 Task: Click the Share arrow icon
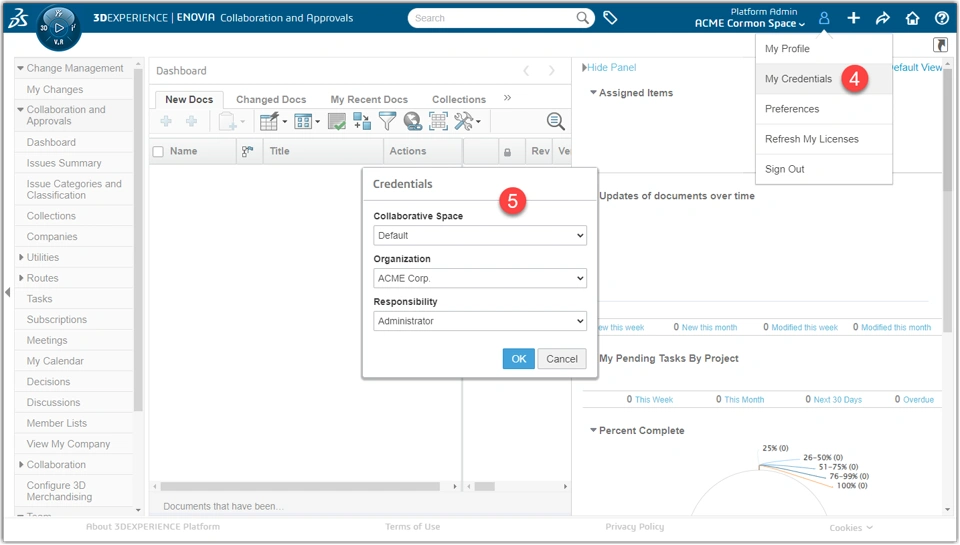point(882,18)
